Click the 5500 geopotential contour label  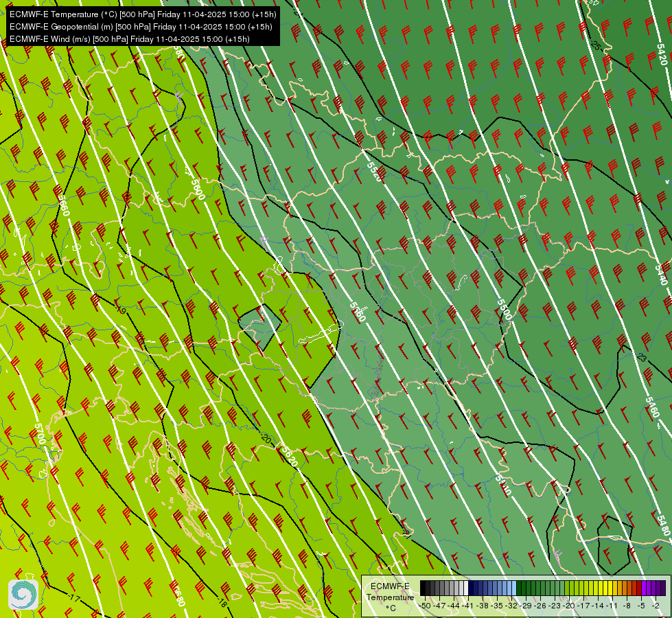point(505,310)
